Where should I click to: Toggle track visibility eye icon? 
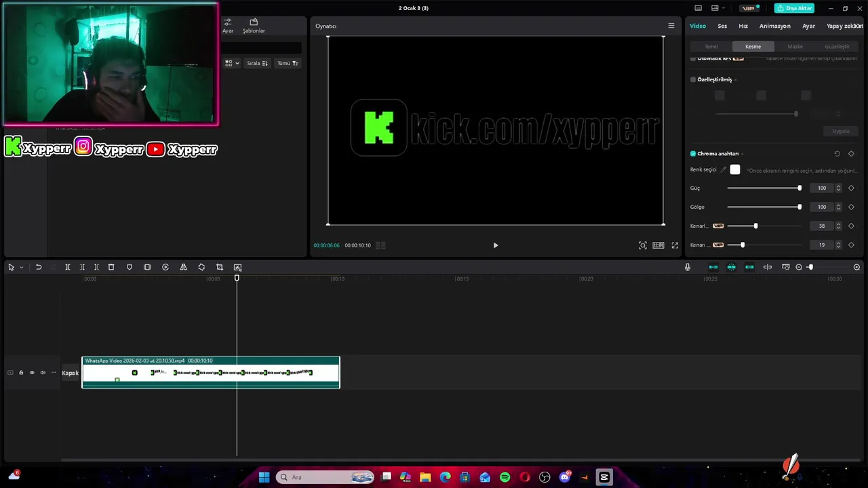(x=32, y=373)
